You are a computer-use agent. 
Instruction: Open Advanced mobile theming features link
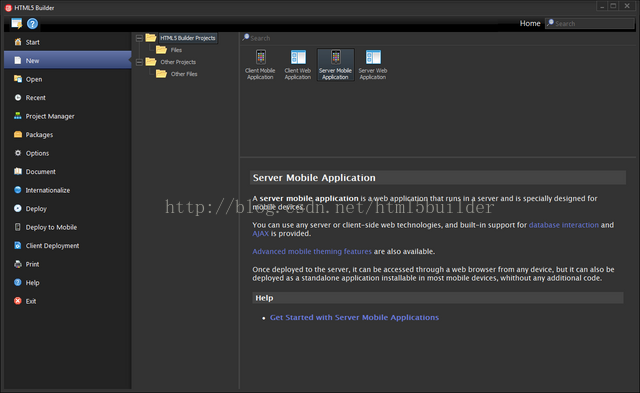coord(312,251)
